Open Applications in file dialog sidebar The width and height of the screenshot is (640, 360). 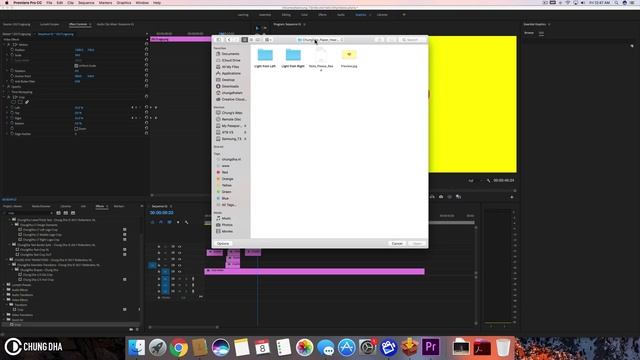pyautogui.click(x=231, y=73)
